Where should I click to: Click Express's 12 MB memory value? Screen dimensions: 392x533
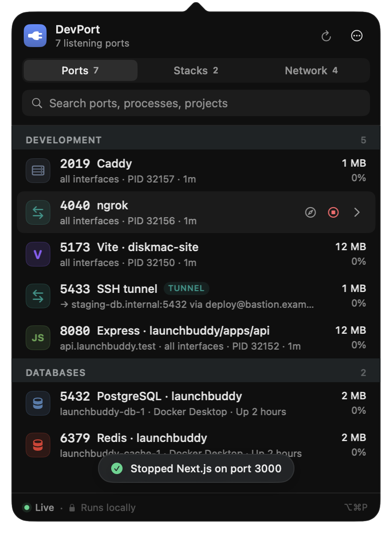[351, 330]
